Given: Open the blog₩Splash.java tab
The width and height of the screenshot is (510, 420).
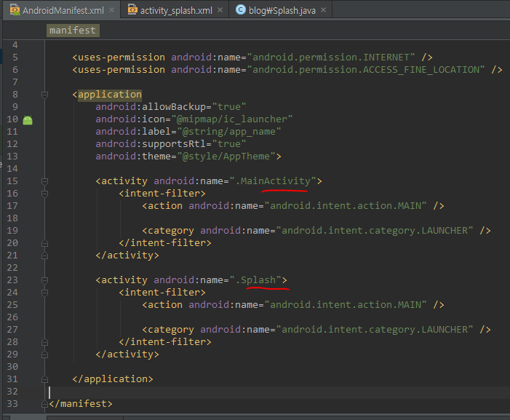Looking at the screenshot, I should click(x=281, y=10).
